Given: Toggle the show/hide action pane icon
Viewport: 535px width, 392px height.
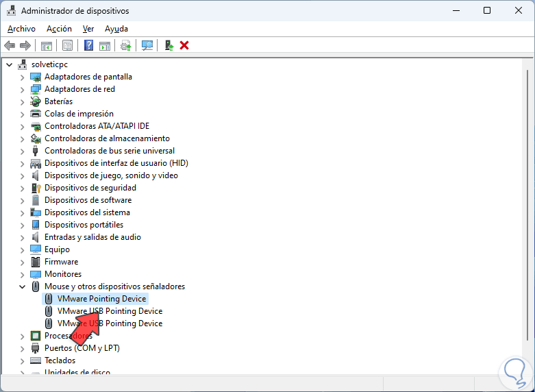Looking at the screenshot, I should pos(105,45).
